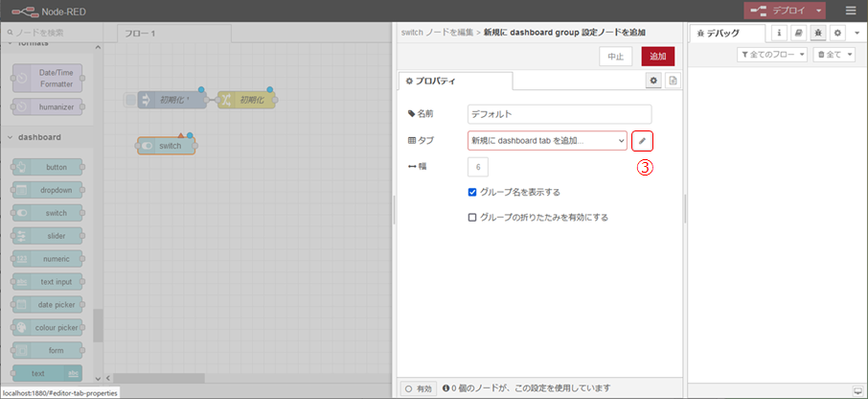Enable グループの折りたたみを有効にする checkbox
Screen dimensions: 868x399
472,217
